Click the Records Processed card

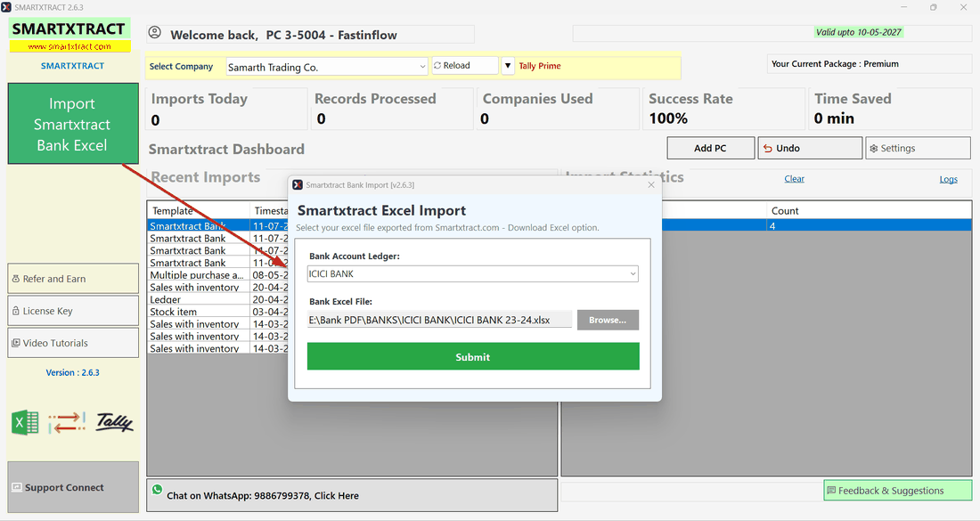392,109
